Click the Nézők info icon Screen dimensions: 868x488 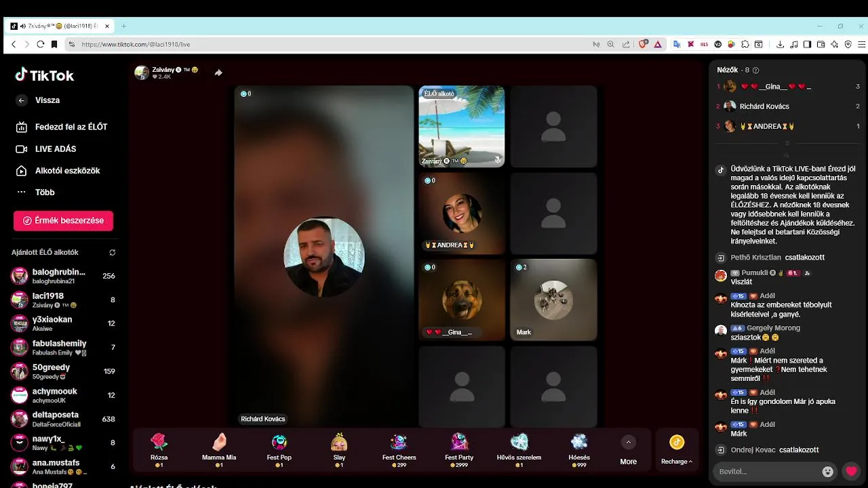pyautogui.click(x=756, y=70)
